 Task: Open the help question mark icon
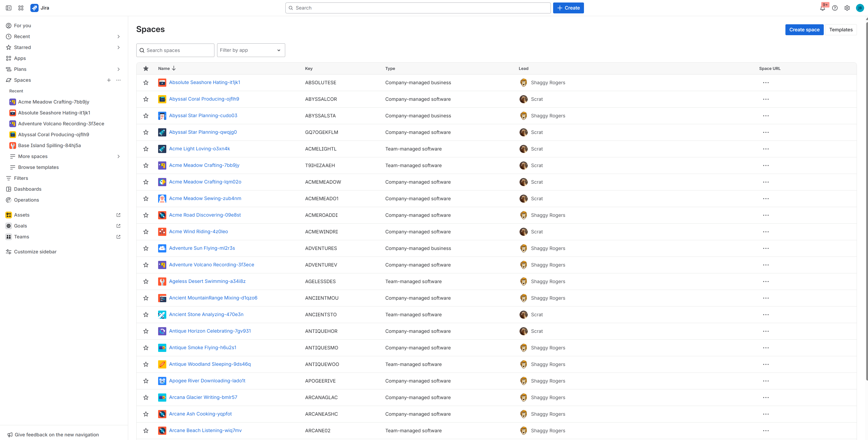(x=835, y=8)
